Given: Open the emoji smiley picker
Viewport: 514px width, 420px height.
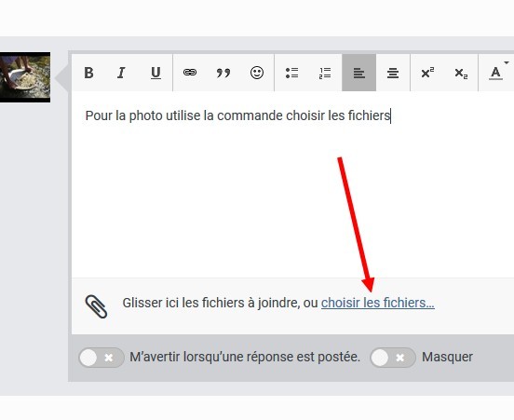Looking at the screenshot, I should click(x=257, y=73).
